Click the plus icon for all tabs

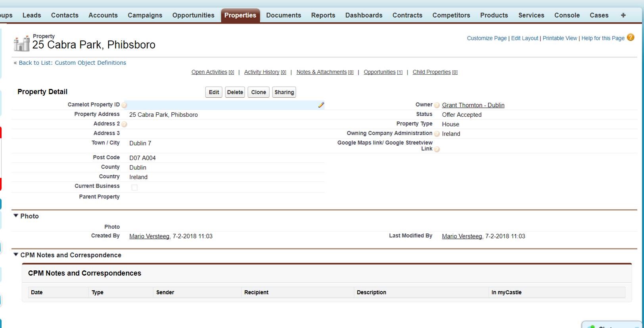click(x=623, y=15)
